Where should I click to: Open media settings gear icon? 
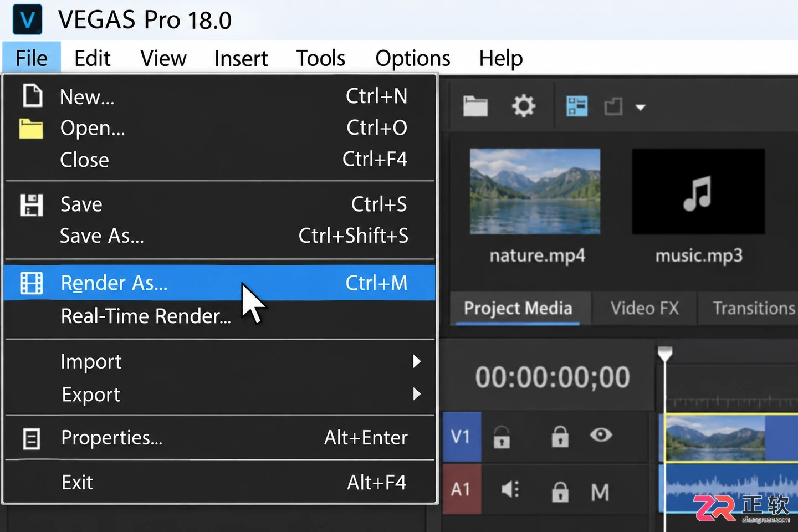(524, 106)
